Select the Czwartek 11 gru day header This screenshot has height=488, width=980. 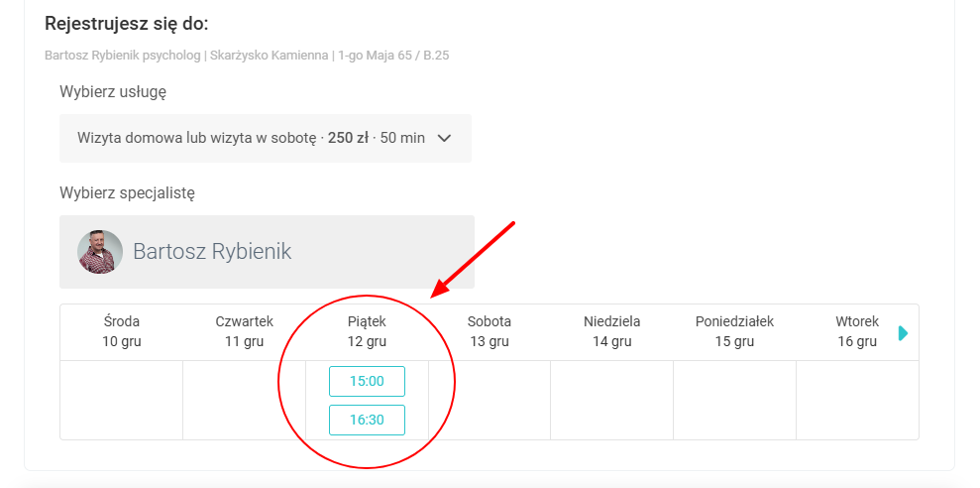click(x=245, y=331)
